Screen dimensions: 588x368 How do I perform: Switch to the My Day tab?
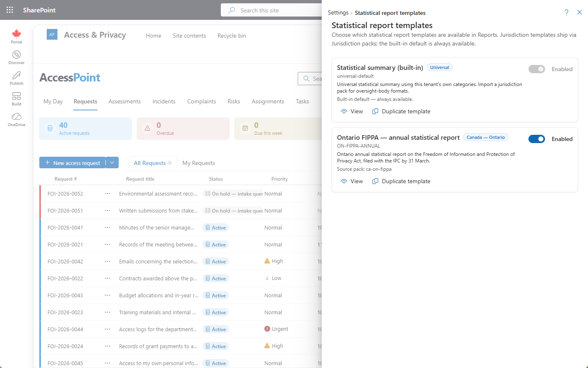click(53, 101)
